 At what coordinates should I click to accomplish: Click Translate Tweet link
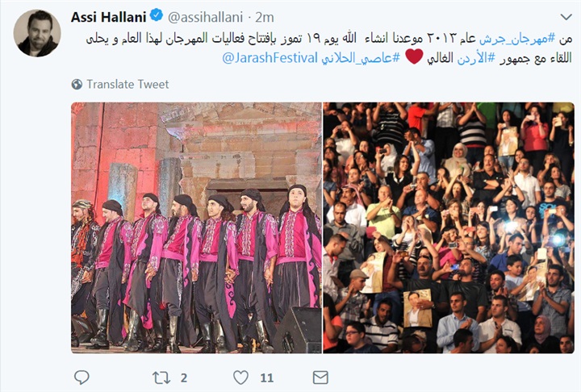point(127,85)
